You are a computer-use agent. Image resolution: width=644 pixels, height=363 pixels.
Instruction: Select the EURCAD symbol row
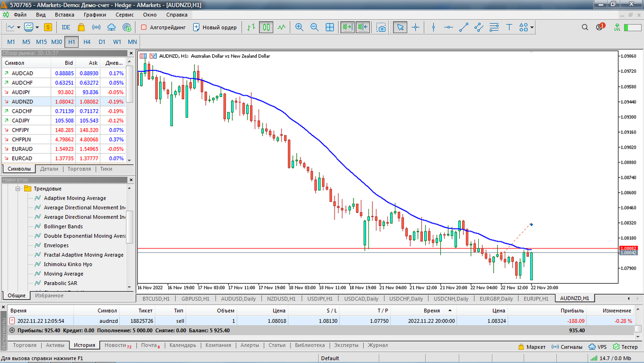tap(63, 158)
